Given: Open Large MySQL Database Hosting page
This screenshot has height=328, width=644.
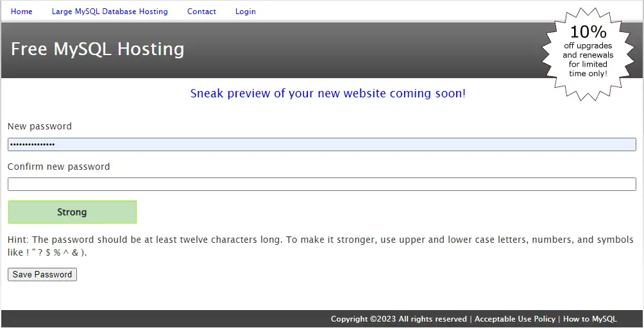Looking at the screenshot, I should [110, 12].
